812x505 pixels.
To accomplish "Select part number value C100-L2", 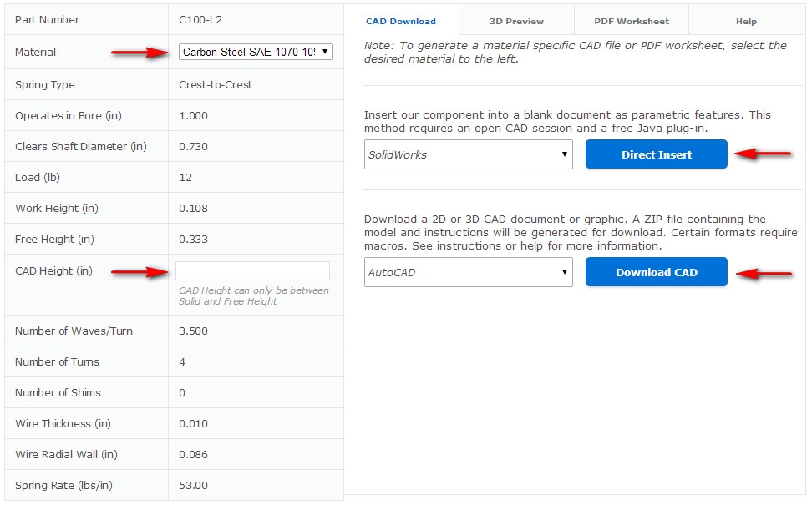I will (200, 20).
